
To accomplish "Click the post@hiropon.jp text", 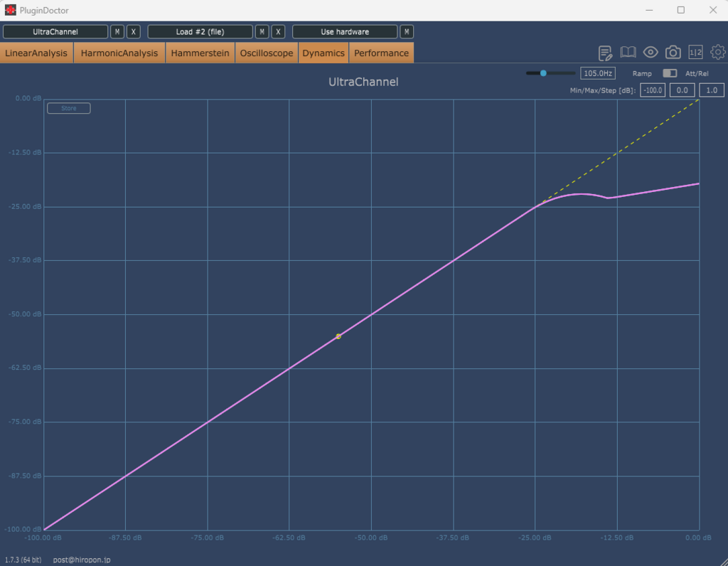I will point(82,560).
